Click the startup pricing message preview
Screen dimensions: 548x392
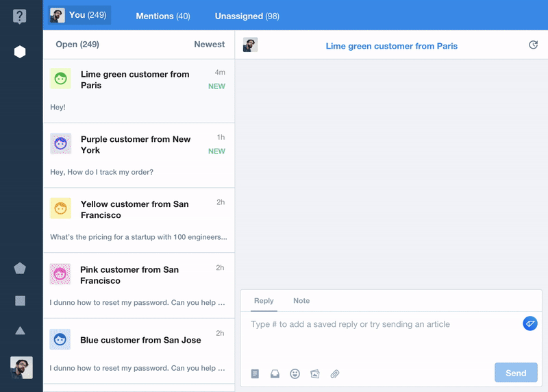pyautogui.click(x=138, y=237)
